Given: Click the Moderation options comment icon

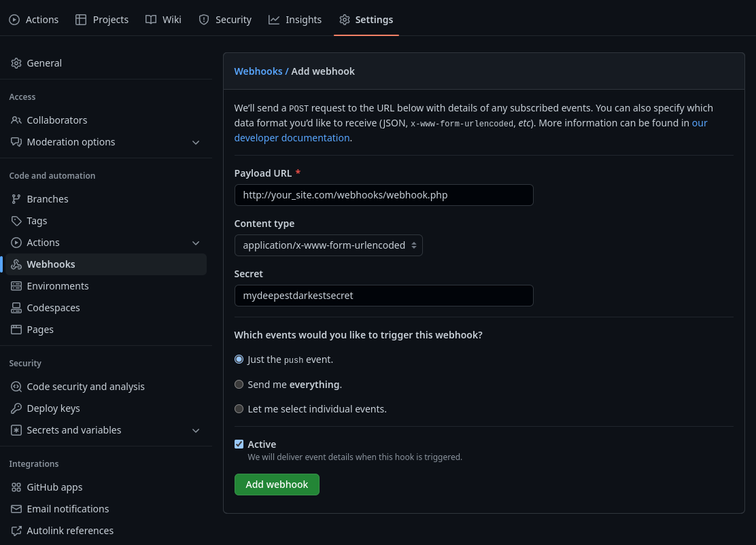Looking at the screenshot, I should (x=16, y=141).
